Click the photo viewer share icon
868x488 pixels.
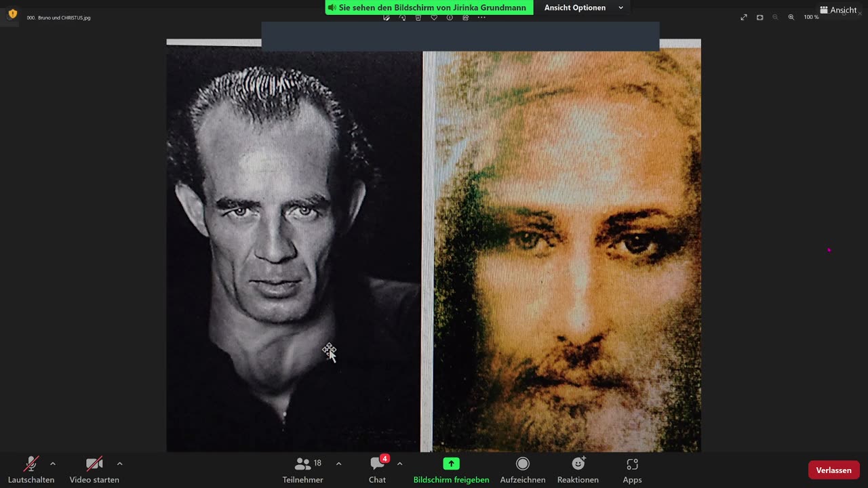(465, 18)
